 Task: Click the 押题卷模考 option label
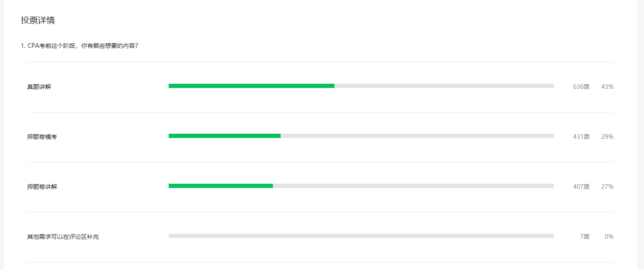[42, 137]
